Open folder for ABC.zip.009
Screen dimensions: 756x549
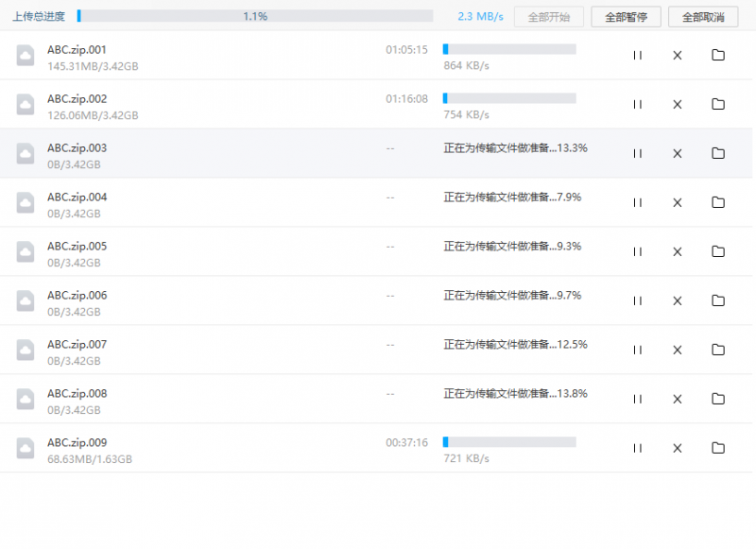tap(718, 448)
